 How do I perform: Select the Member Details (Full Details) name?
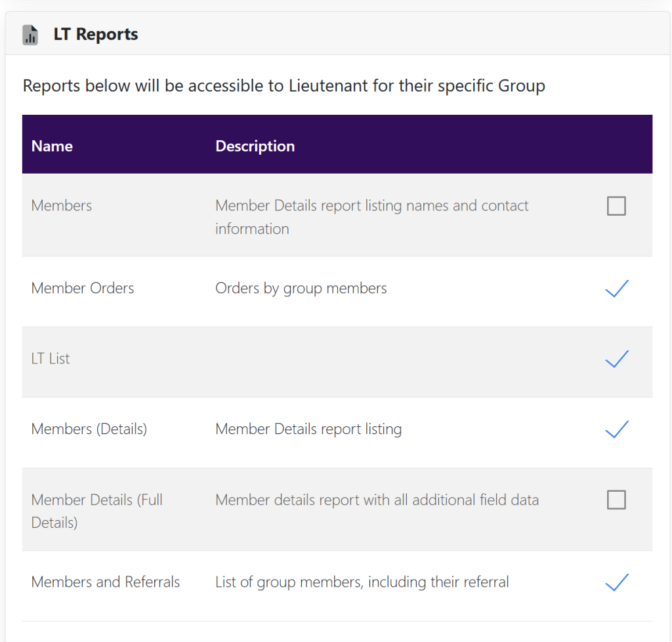point(96,511)
